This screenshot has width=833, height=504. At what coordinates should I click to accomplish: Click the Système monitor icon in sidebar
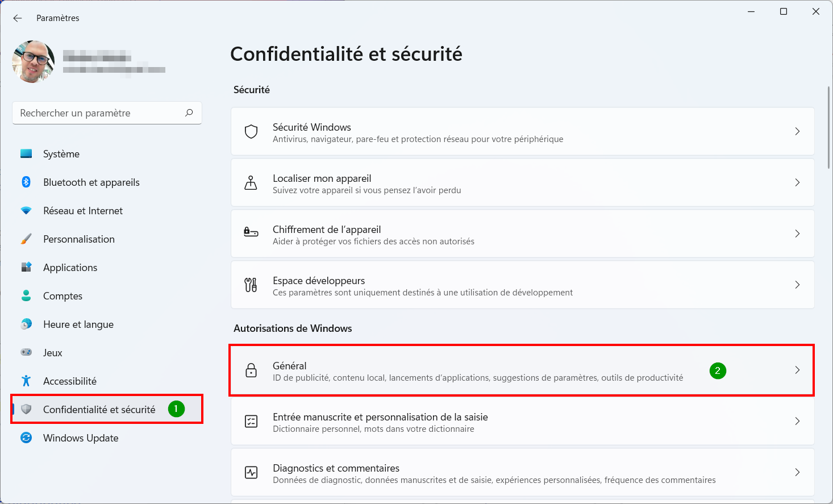26,154
